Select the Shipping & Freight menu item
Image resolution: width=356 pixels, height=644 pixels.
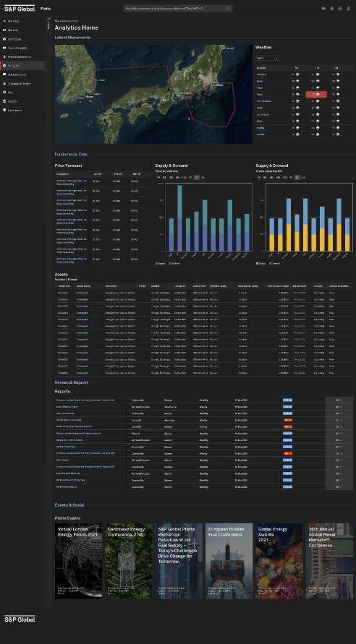click(19, 83)
